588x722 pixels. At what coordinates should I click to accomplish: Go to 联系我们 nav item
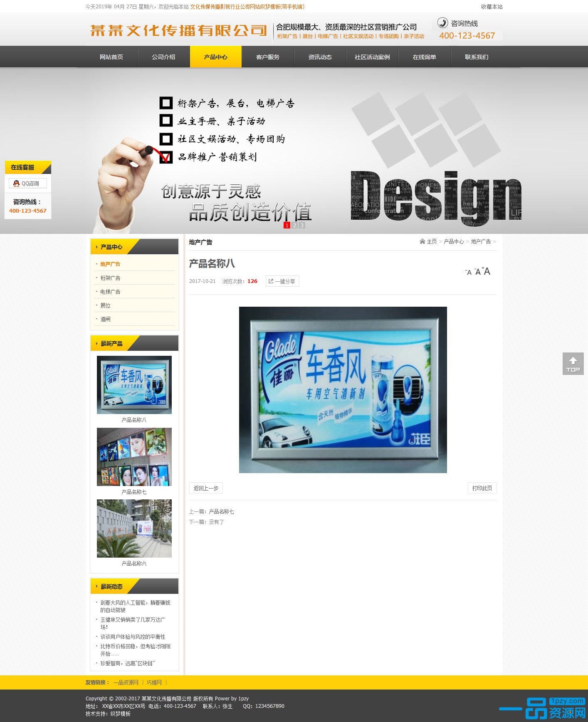[x=477, y=57]
